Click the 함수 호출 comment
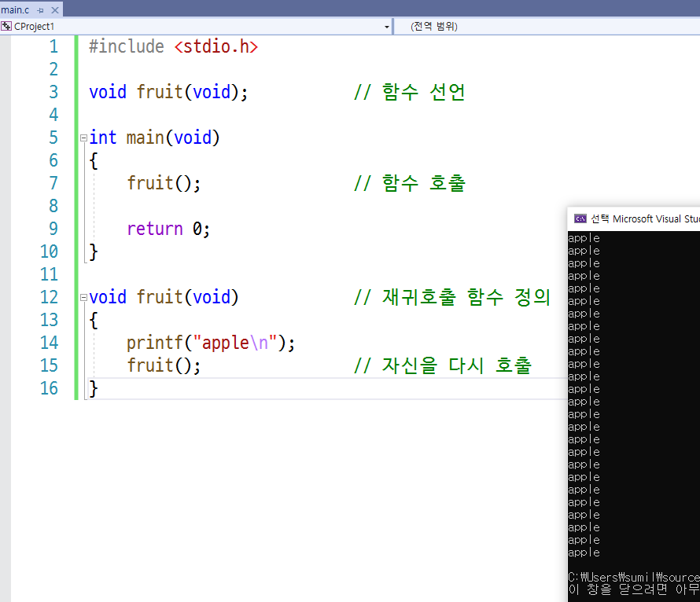Screen dimensions: 700x602 click(409, 183)
